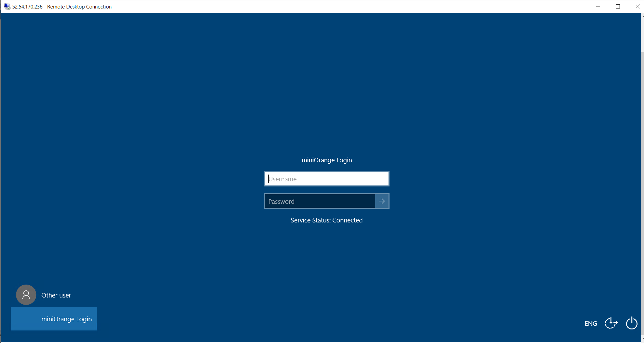Select the 'Other user' label
644x343 pixels.
pos(56,295)
